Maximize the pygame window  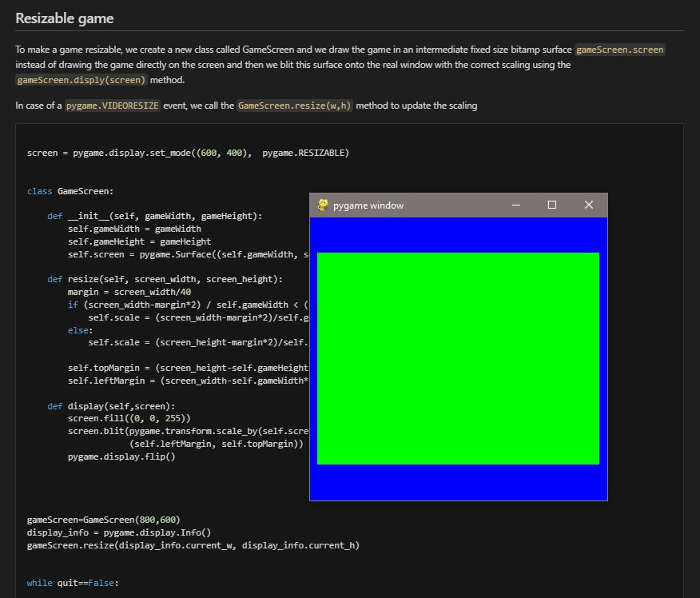(552, 205)
